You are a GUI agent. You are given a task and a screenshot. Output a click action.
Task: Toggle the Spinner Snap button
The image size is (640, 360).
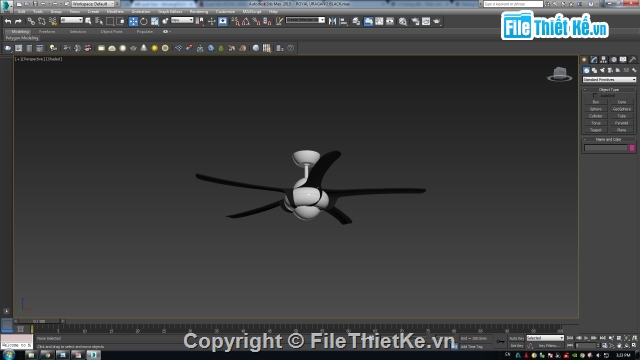(267, 21)
